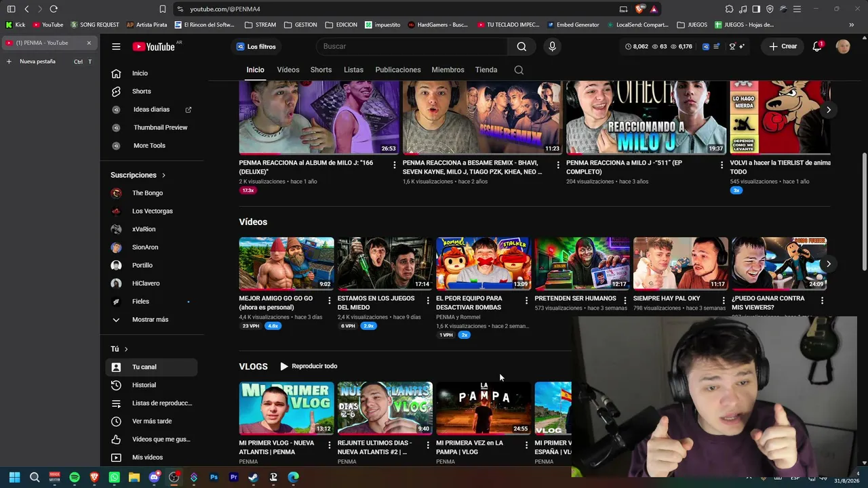The image size is (868, 488).
Task: Open File Explorer from the taskbar
Action: coord(134,477)
